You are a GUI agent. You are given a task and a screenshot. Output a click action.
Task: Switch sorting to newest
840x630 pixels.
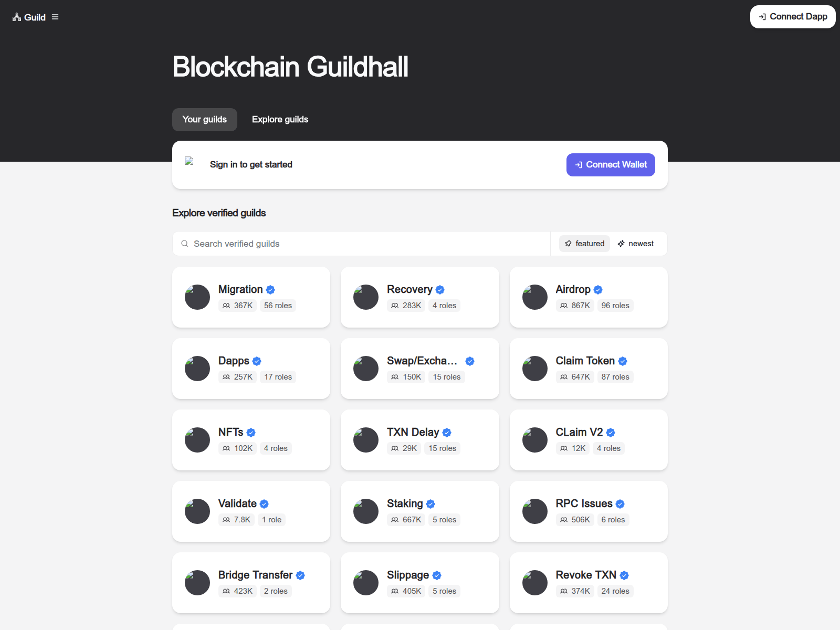tap(635, 243)
